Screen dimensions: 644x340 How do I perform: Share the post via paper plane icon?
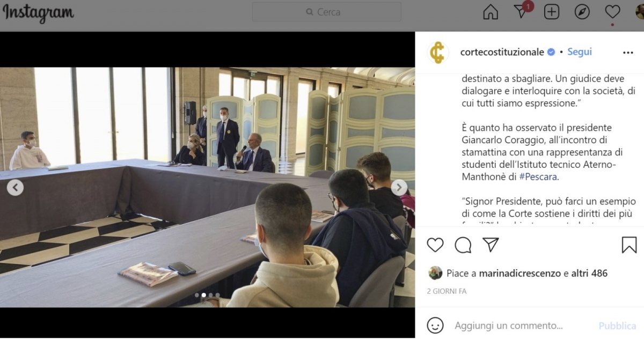491,245
